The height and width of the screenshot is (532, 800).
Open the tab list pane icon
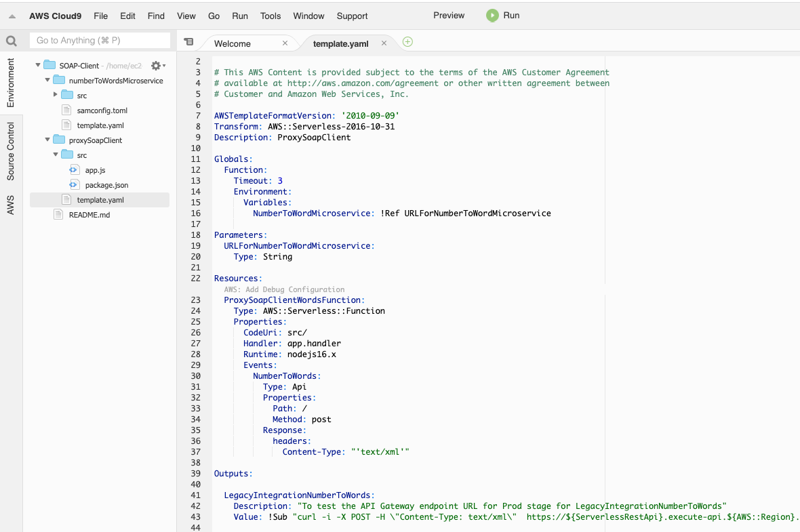tap(189, 42)
